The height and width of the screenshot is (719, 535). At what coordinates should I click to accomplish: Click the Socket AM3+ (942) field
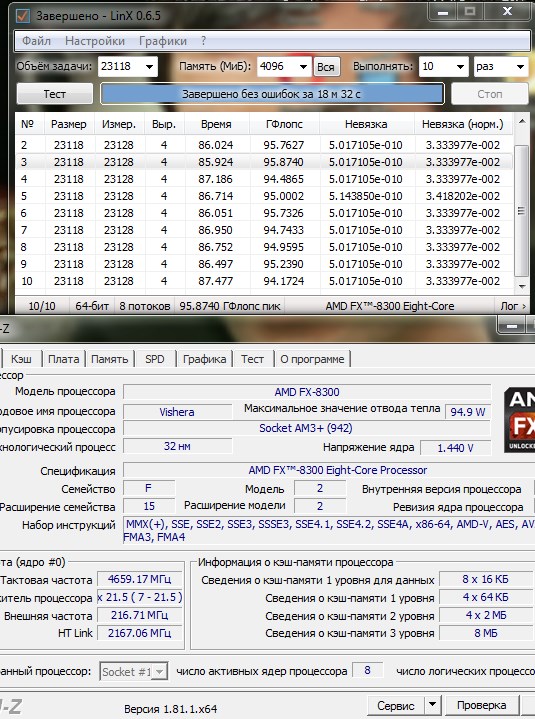306,428
